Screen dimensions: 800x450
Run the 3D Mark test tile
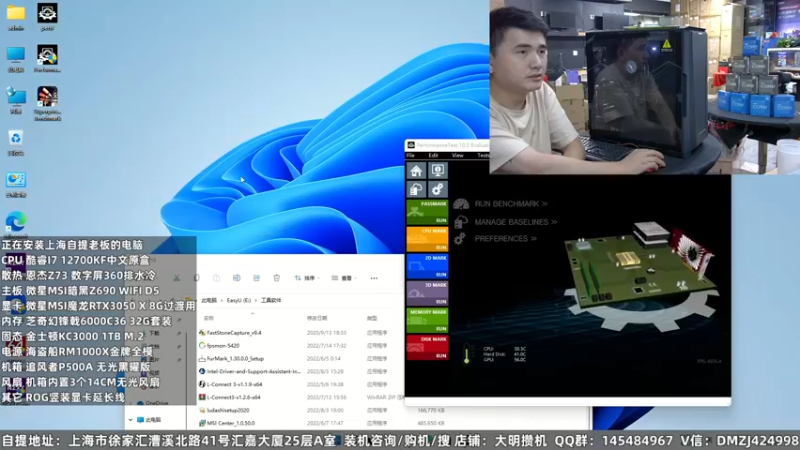coord(428,293)
